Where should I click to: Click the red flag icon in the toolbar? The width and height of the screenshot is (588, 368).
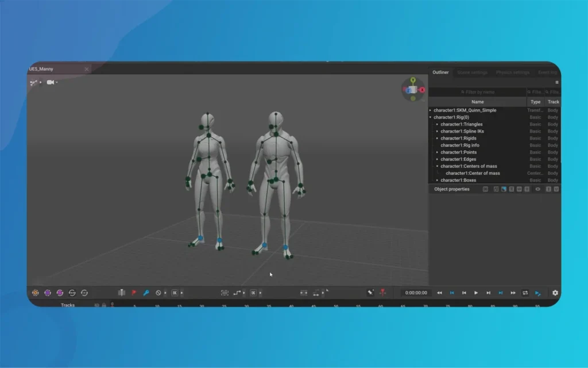click(134, 293)
